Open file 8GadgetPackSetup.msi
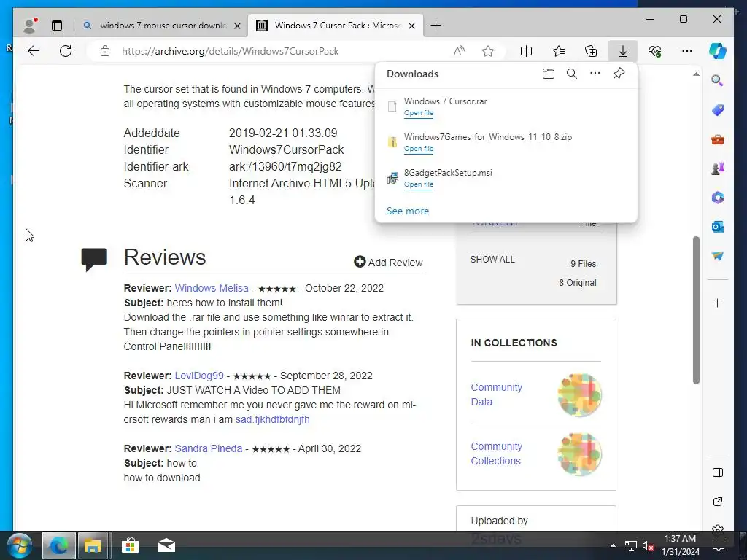747x560 pixels. [x=419, y=184]
